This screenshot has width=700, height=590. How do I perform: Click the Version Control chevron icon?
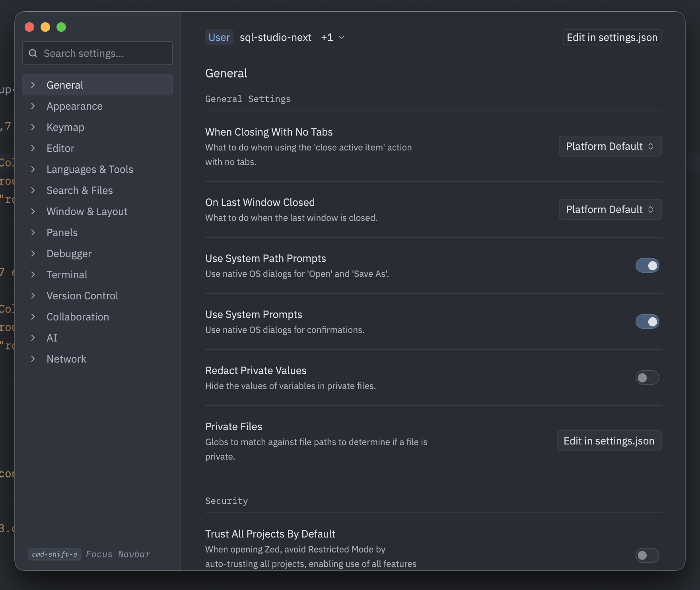click(x=33, y=296)
